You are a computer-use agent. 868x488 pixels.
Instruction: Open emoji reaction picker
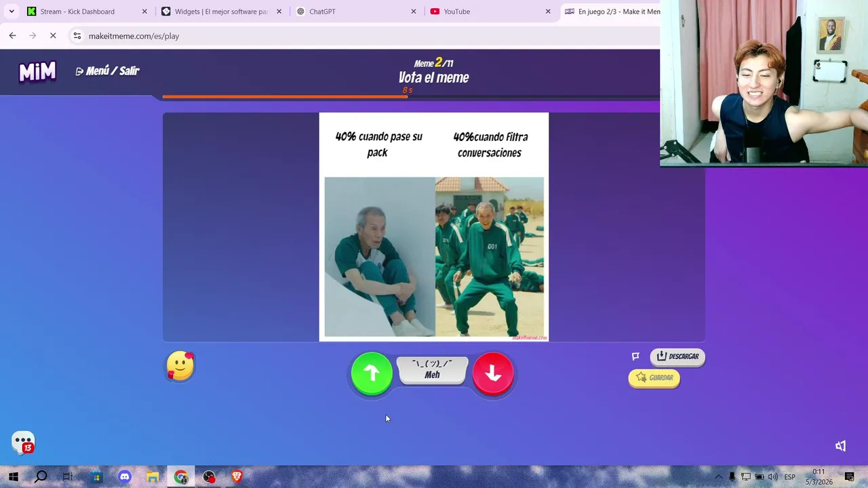[x=180, y=366]
